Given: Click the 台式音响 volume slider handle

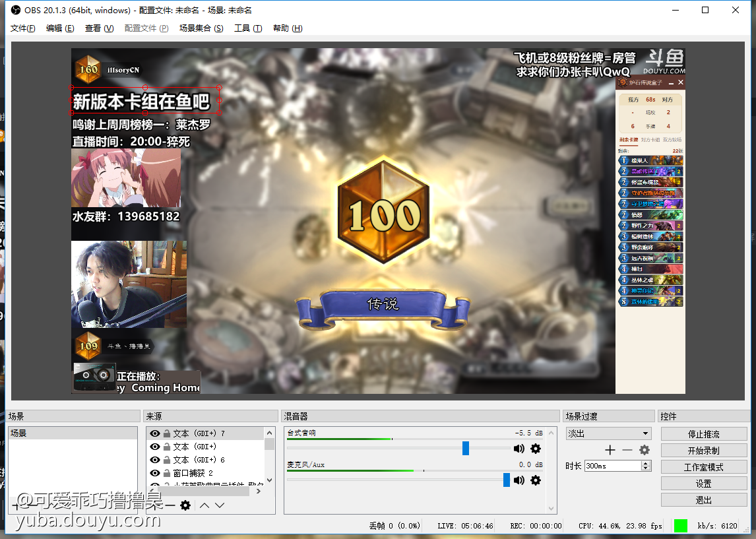Looking at the screenshot, I should (x=466, y=449).
